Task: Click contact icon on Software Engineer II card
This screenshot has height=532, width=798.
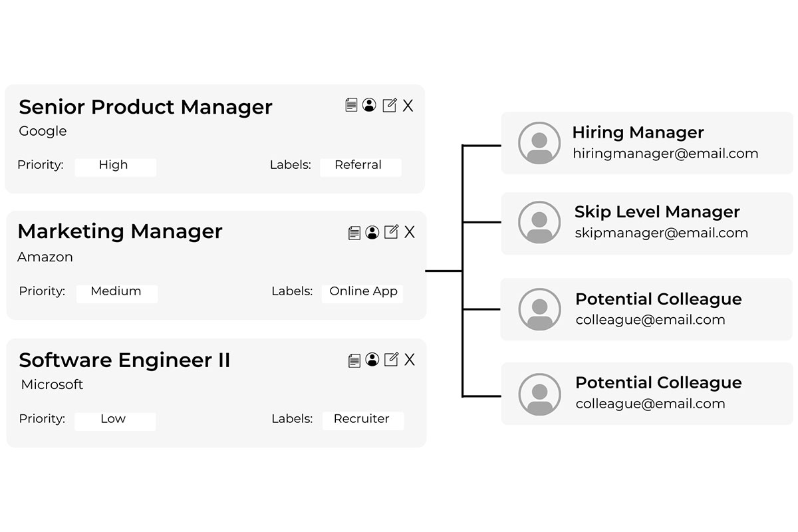Action: (x=372, y=360)
